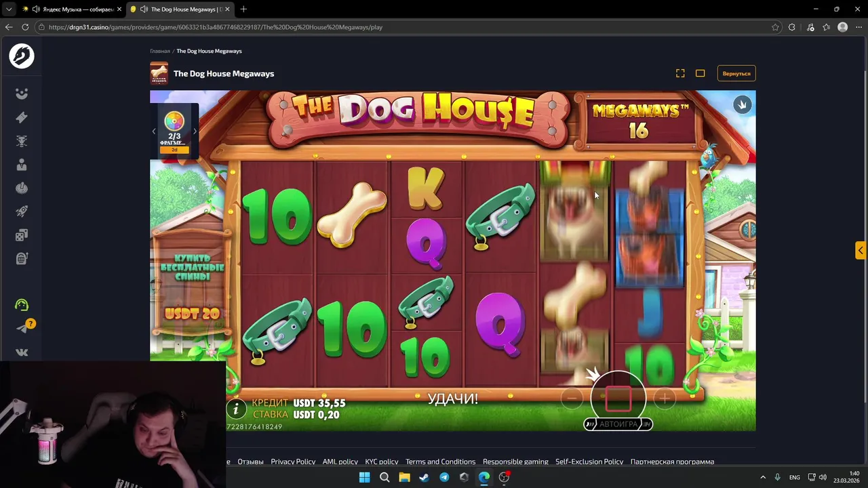Viewport: 868px width, 488px height.
Task: Open support via green headset icon
Action: 22,305
